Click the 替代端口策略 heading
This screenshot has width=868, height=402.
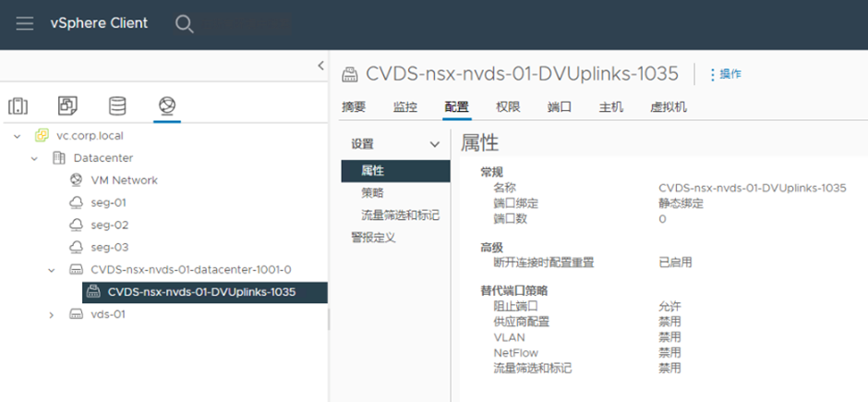[x=514, y=291]
